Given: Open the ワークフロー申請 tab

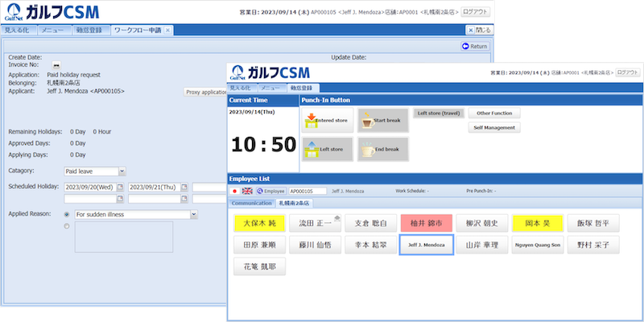Looking at the screenshot, I should pyautogui.click(x=142, y=30).
